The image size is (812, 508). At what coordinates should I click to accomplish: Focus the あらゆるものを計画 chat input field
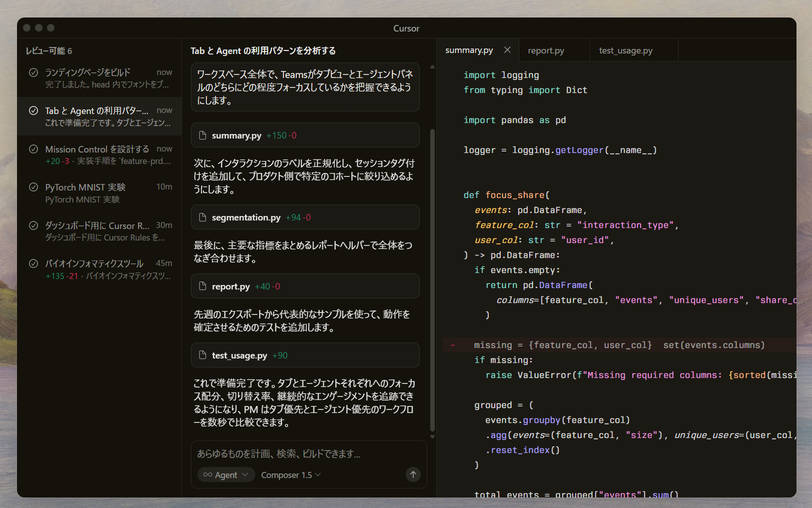(300, 454)
